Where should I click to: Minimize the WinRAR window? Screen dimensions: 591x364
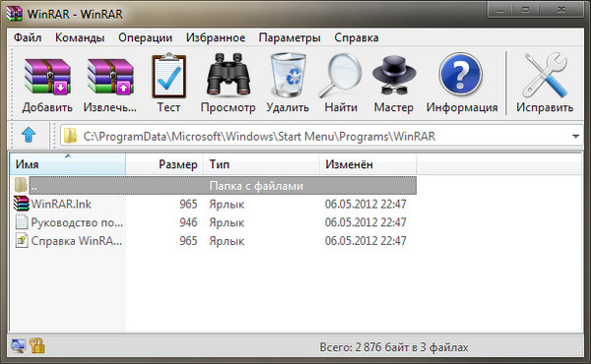pyautogui.click(x=500, y=10)
